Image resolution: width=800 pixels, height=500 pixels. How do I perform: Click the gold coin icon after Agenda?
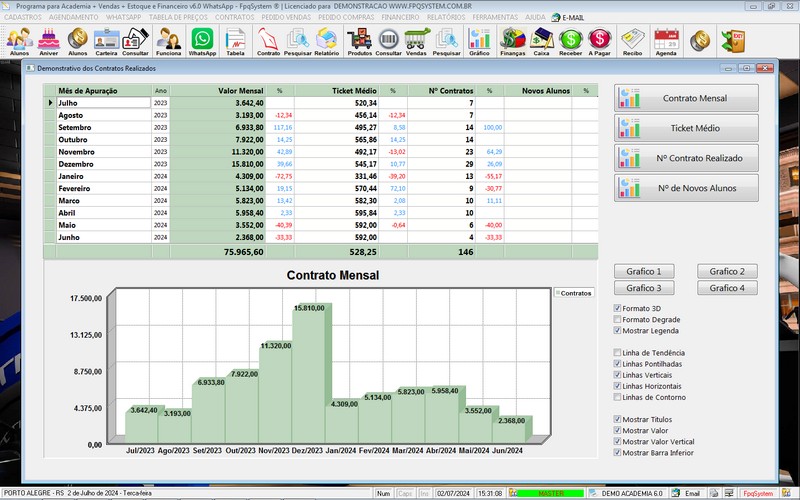pyautogui.click(x=699, y=41)
